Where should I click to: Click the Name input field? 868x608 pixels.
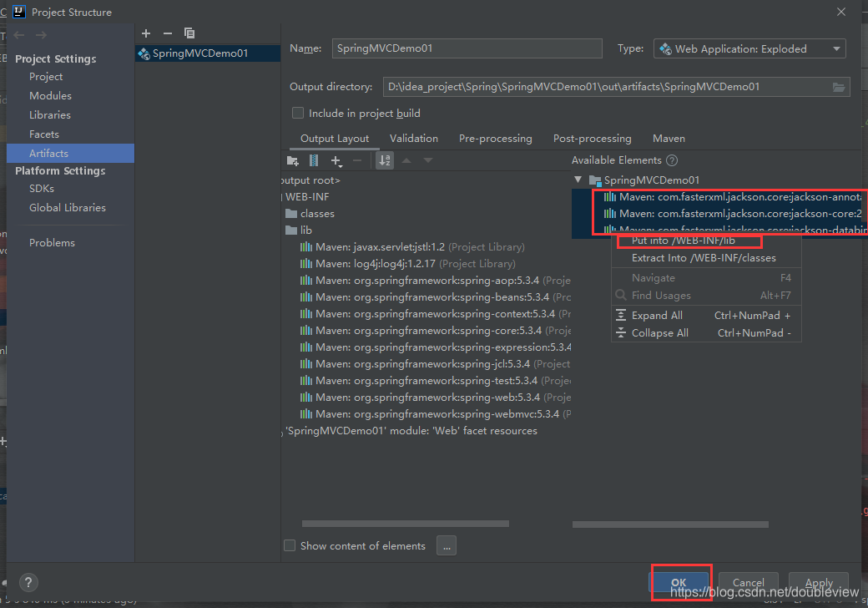point(467,48)
